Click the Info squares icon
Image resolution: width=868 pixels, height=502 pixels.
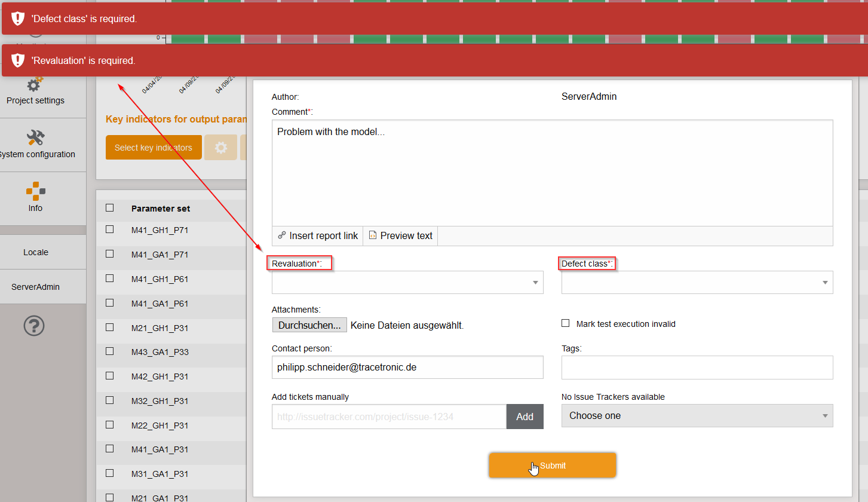click(36, 191)
